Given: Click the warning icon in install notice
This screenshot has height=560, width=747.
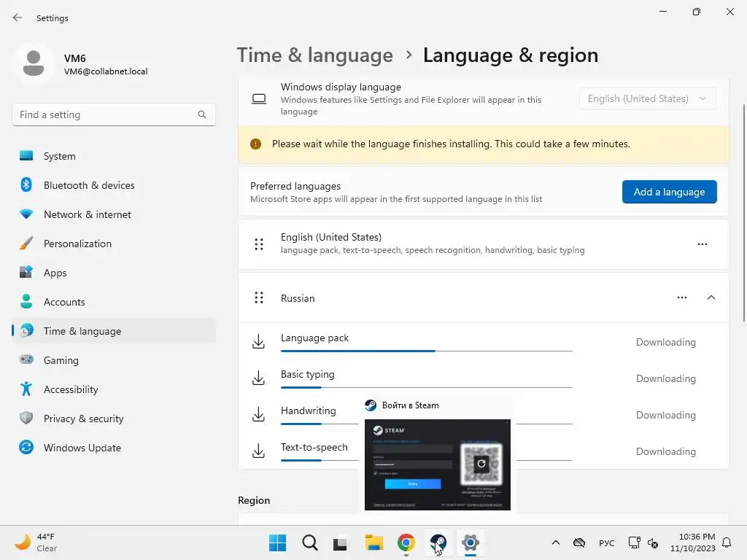Looking at the screenshot, I should (256, 144).
